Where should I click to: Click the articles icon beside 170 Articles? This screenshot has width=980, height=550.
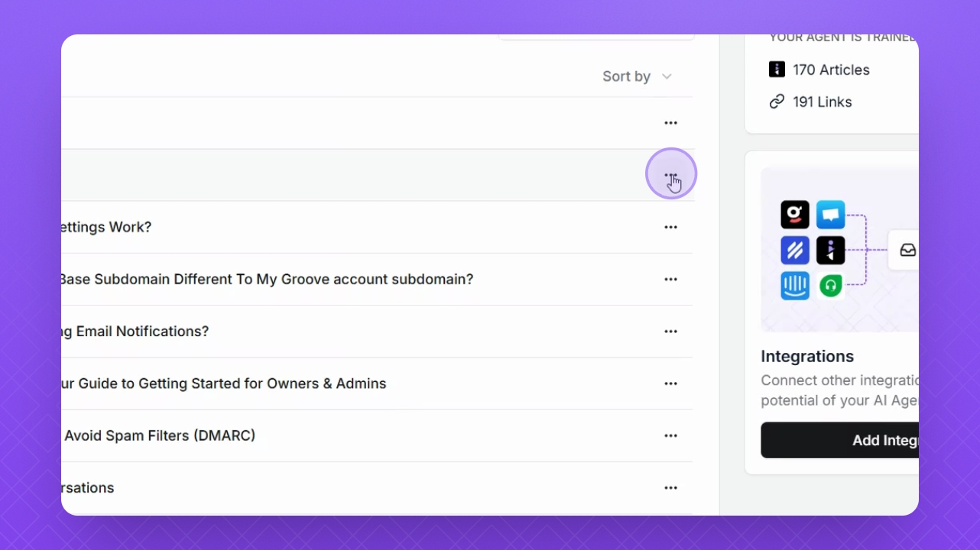coord(777,70)
